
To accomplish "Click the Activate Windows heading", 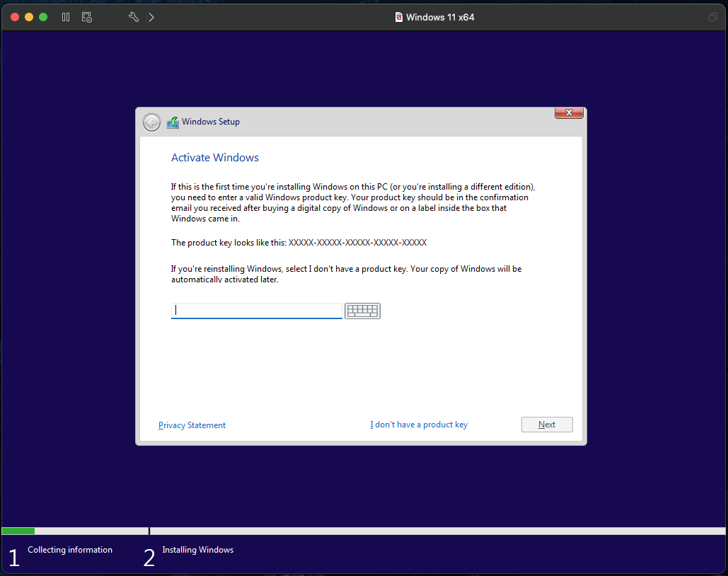I will tap(215, 158).
